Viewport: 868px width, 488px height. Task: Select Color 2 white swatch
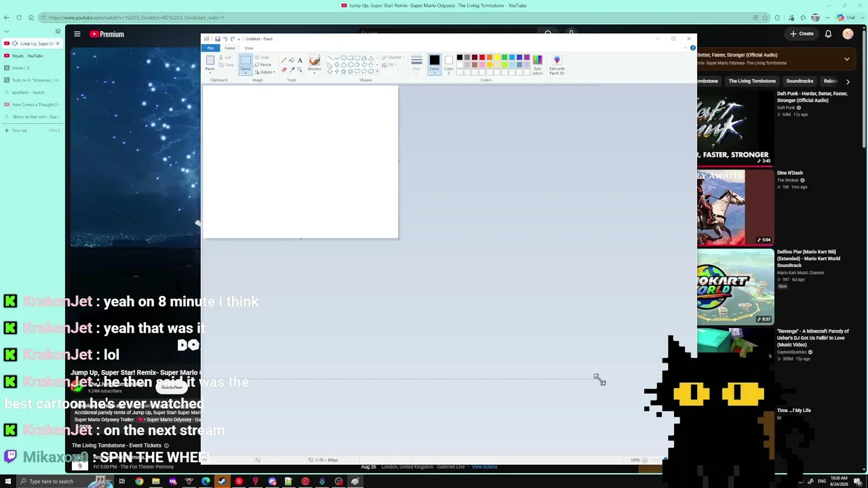448,64
